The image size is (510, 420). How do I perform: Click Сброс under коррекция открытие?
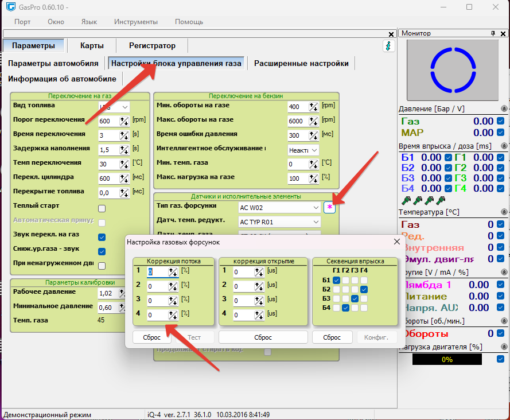[263, 337]
